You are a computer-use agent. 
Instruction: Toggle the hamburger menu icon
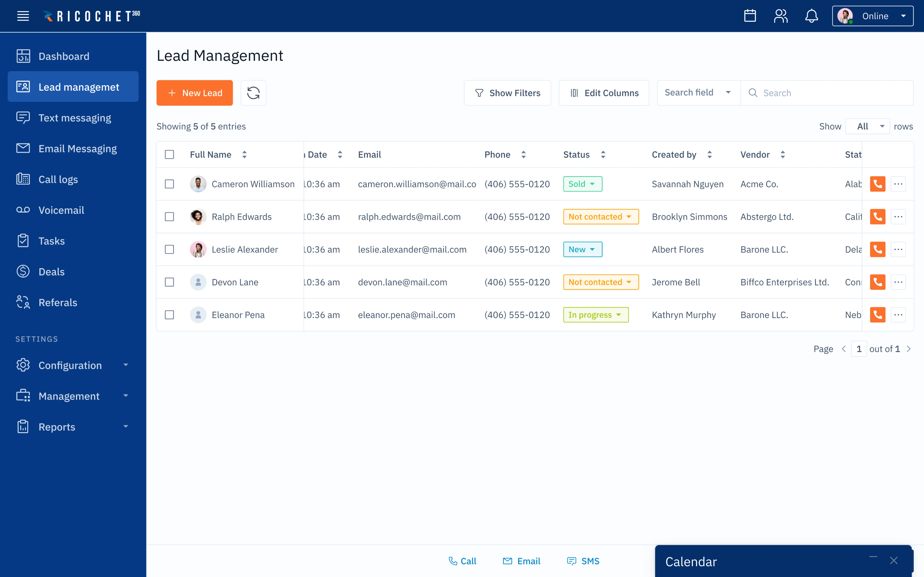[23, 16]
